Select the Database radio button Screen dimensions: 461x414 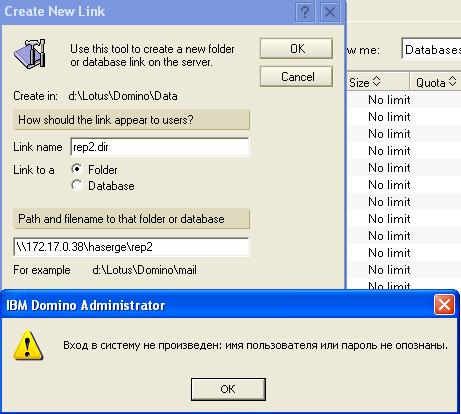77,185
